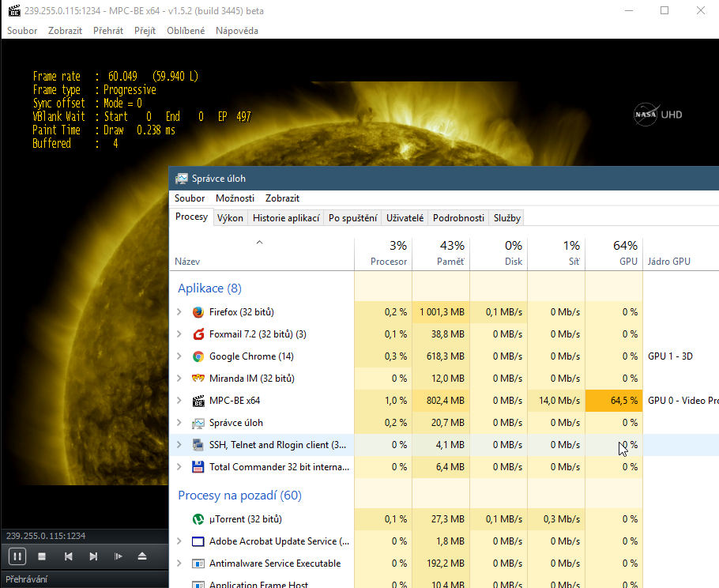Sort processes by Název column

click(x=262, y=254)
